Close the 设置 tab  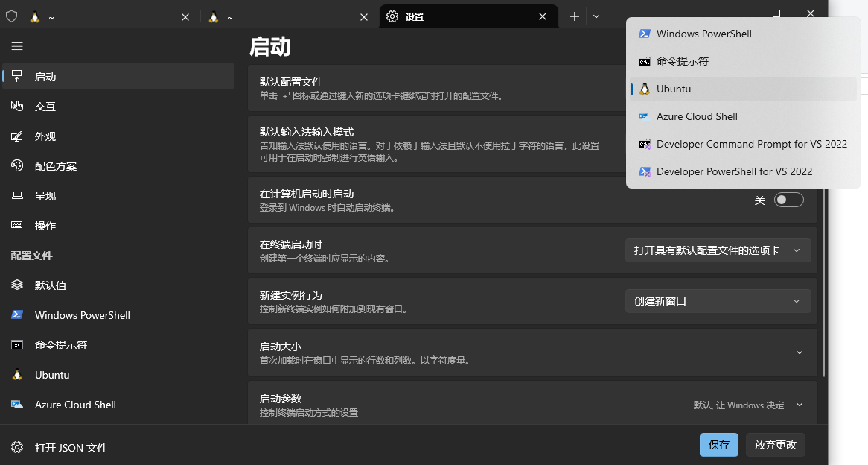click(x=543, y=16)
